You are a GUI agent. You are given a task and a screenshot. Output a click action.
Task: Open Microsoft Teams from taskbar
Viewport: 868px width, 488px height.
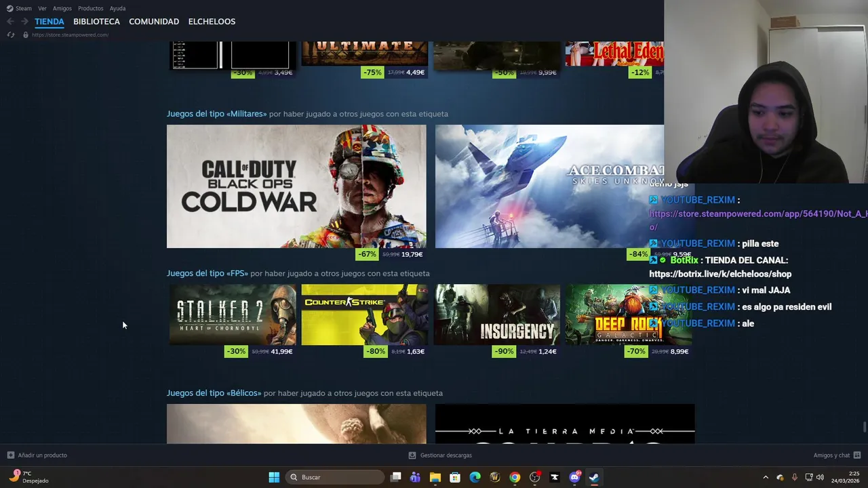(x=415, y=477)
